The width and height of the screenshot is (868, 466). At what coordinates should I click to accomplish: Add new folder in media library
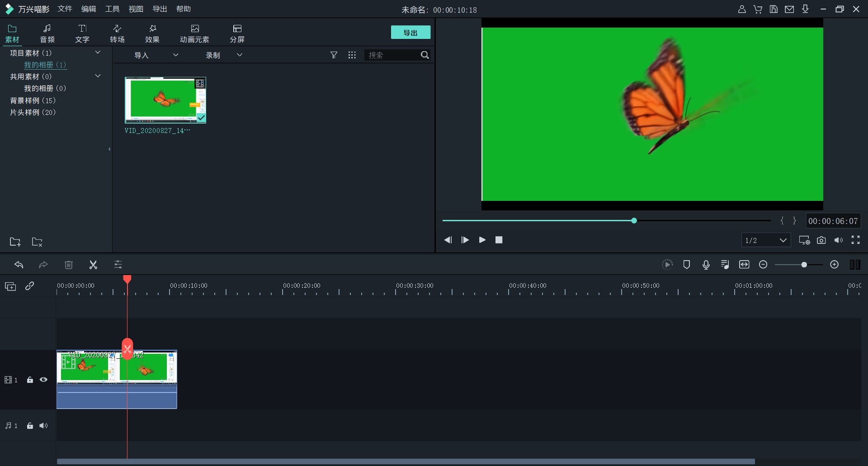pyautogui.click(x=15, y=242)
